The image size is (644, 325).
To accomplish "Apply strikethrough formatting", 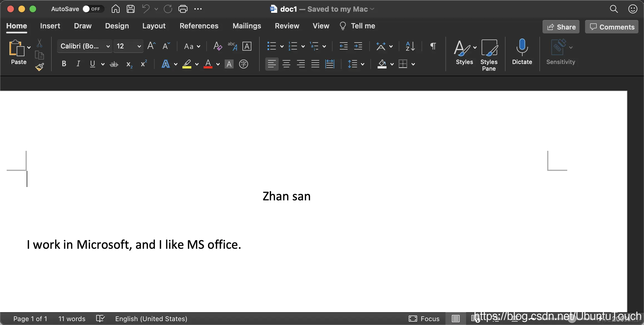I will [x=114, y=64].
